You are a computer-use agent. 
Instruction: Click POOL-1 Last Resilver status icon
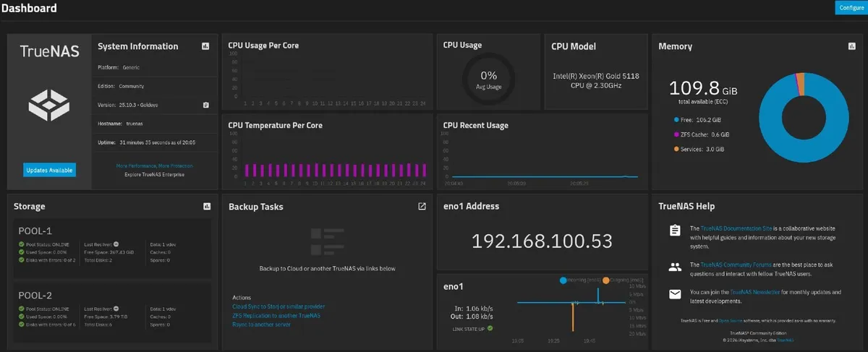coord(116,244)
